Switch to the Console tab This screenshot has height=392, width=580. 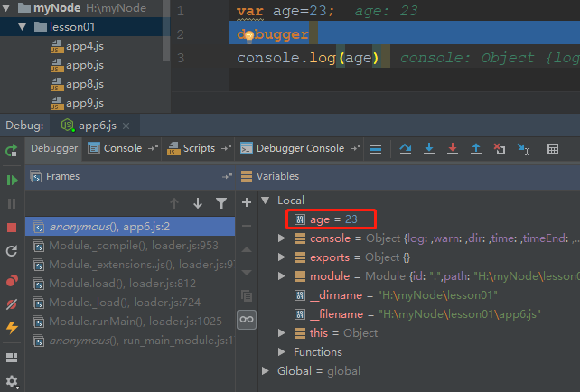tap(123, 148)
